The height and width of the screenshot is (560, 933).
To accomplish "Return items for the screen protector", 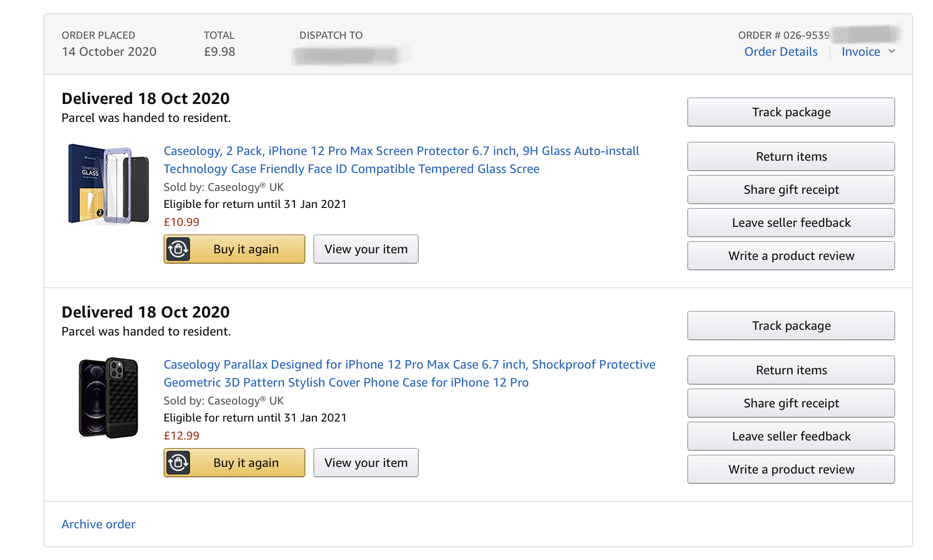I will point(791,156).
